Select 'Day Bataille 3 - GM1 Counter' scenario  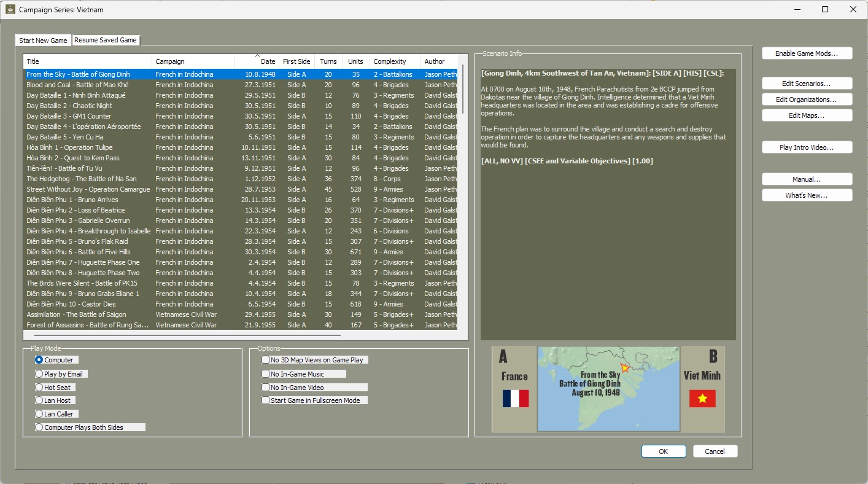point(241,116)
